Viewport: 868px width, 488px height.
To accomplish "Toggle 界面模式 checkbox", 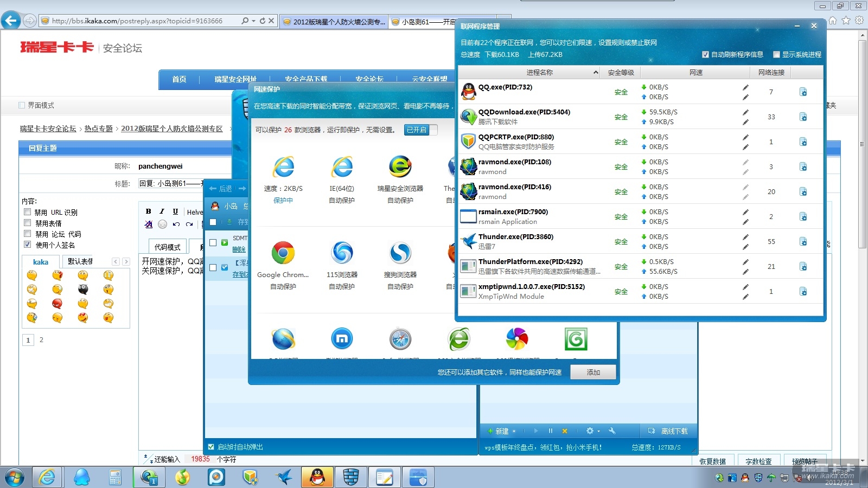I will 22,105.
